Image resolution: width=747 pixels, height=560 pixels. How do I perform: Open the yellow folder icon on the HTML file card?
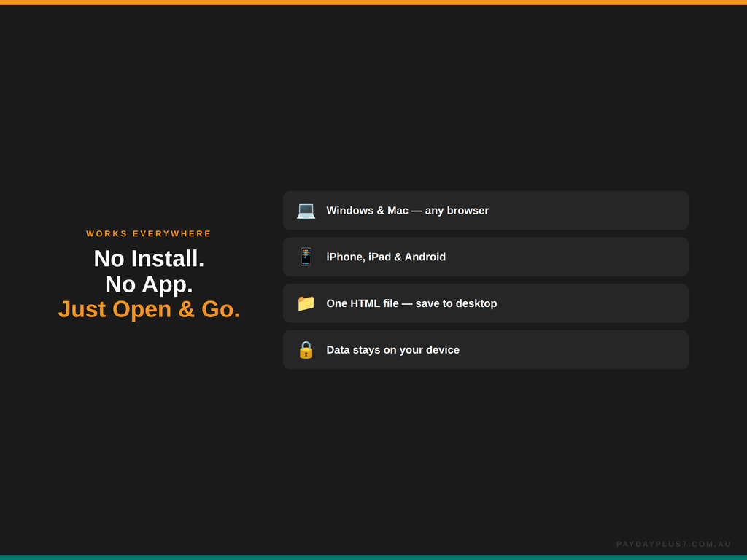pos(306,303)
